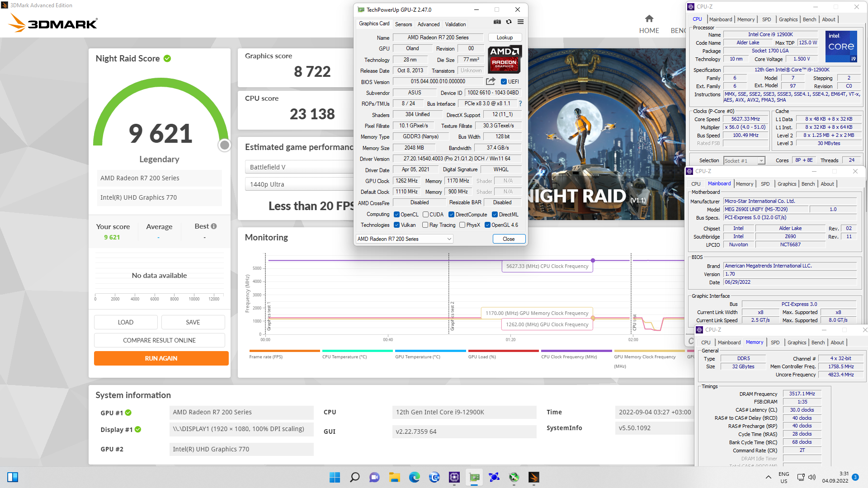This screenshot has width=868, height=488.
Task: Click the 3DMark taskbar icon
Action: pos(534,477)
